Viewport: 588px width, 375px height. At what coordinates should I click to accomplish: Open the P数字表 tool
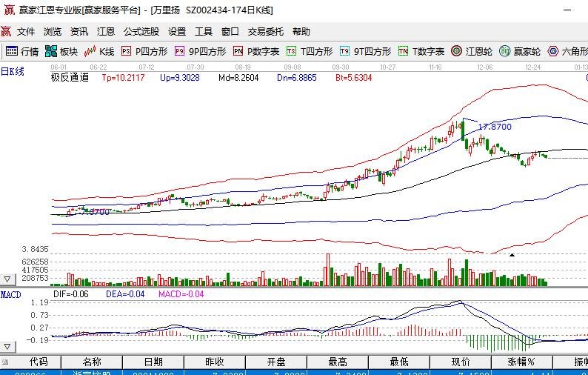pyautogui.click(x=256, y=51)
